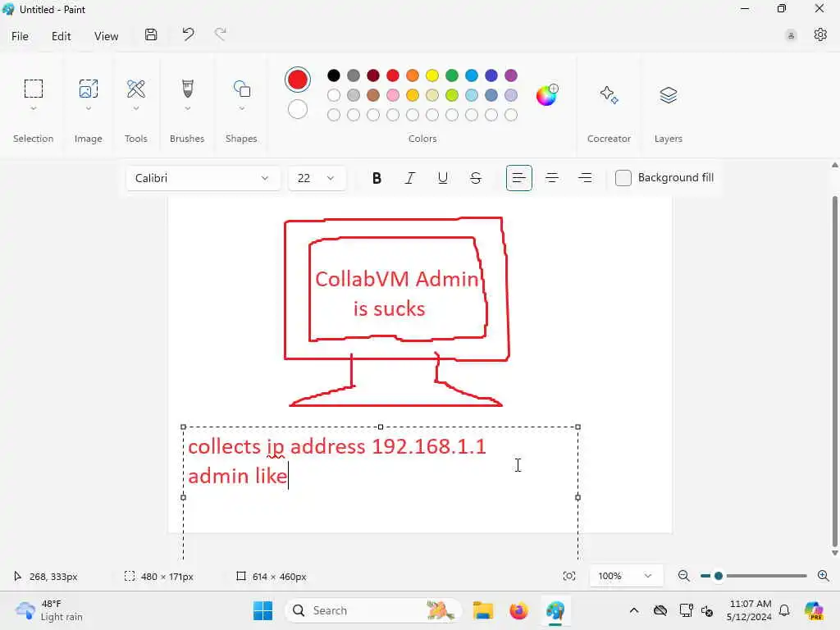
Task: Open Windows Start menu
Action: point(262,610)
